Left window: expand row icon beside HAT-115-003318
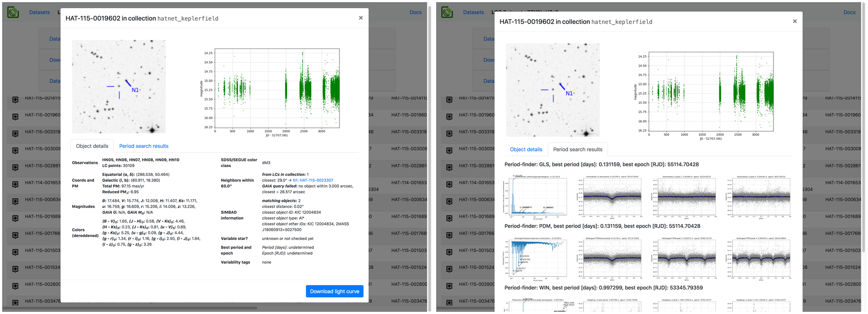The height and width of the screenshot is (314, 868). click(15, 133)
